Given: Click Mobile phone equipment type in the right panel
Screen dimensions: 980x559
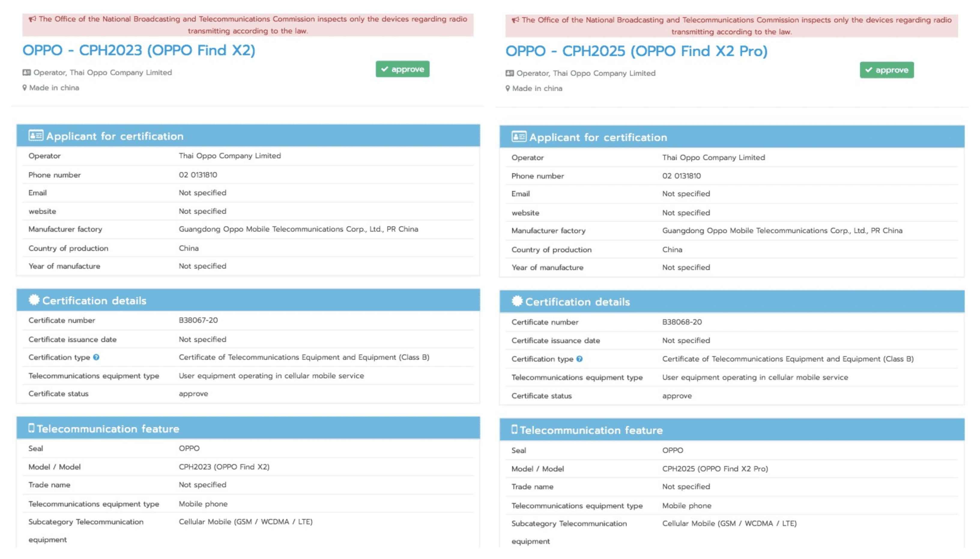Looking at the screenshot, I should tap(686, 506).
